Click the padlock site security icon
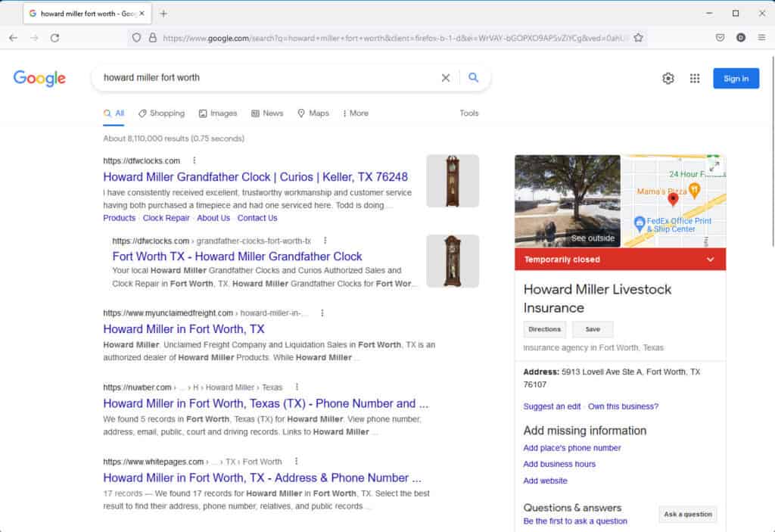This screenshot has width=775, height=532. (153, 38)
